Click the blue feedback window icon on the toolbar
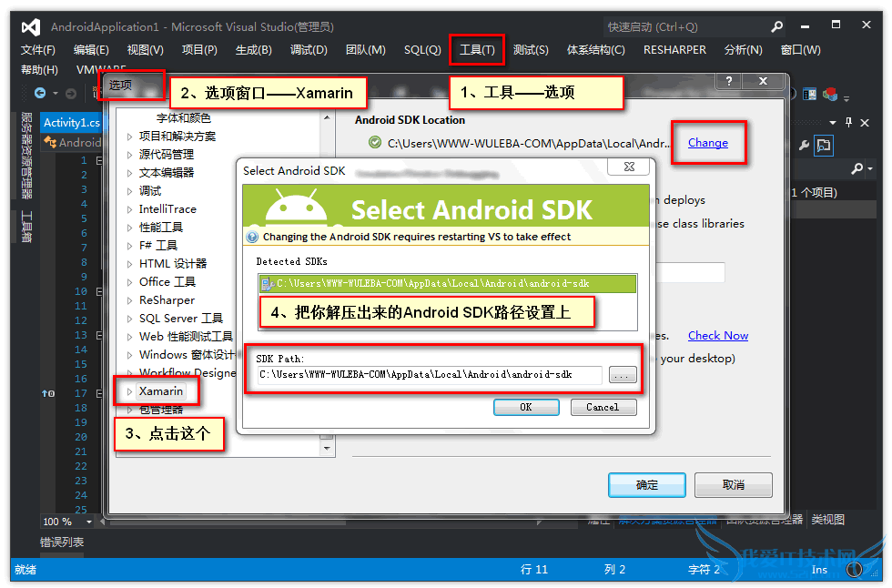This screenshot has height=588, width=892. point(809,93)
